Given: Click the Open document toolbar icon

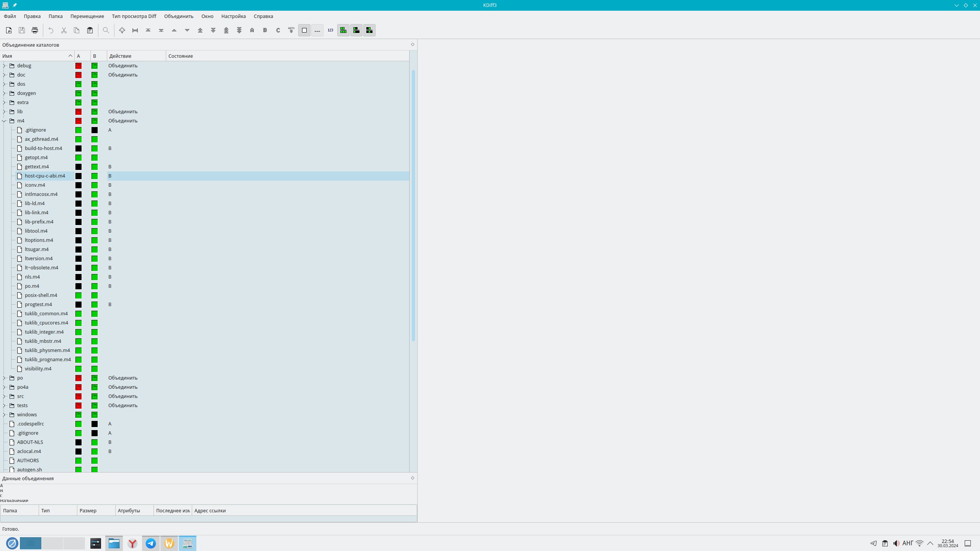Looking at the screenshot, I should pos(9,30).
